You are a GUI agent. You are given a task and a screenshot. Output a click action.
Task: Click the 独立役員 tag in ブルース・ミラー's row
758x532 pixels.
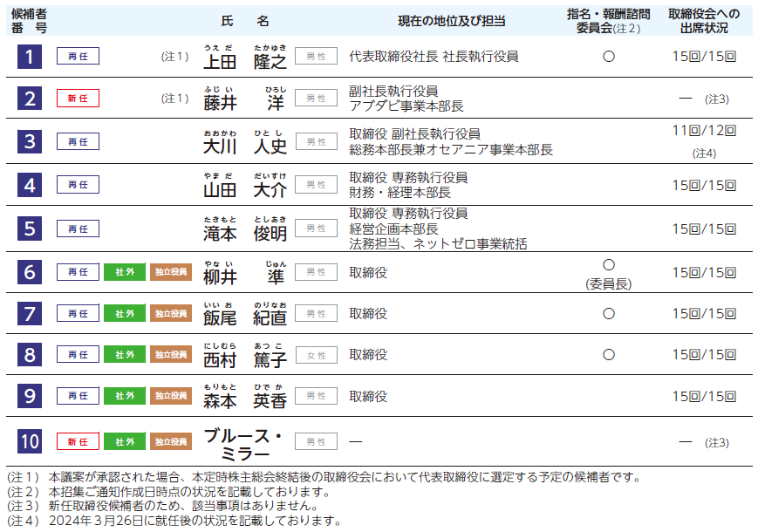tap(171, 441)
